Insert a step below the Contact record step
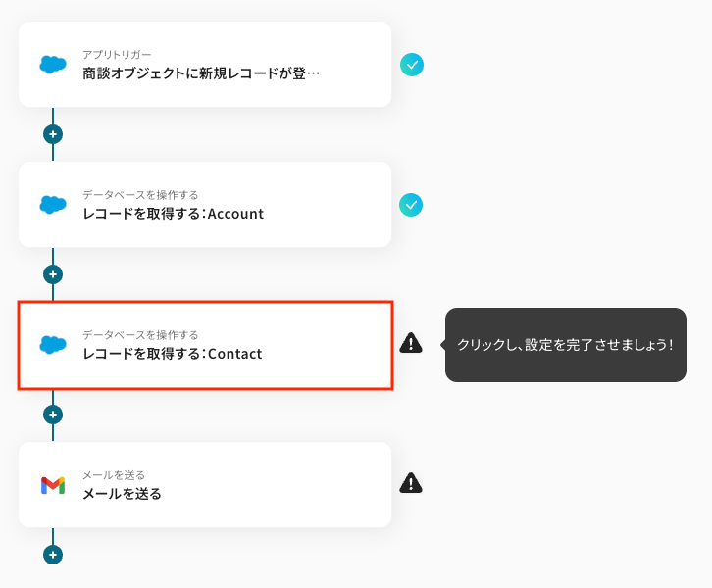The image size is (712, 588). click(x=53, y=415)
